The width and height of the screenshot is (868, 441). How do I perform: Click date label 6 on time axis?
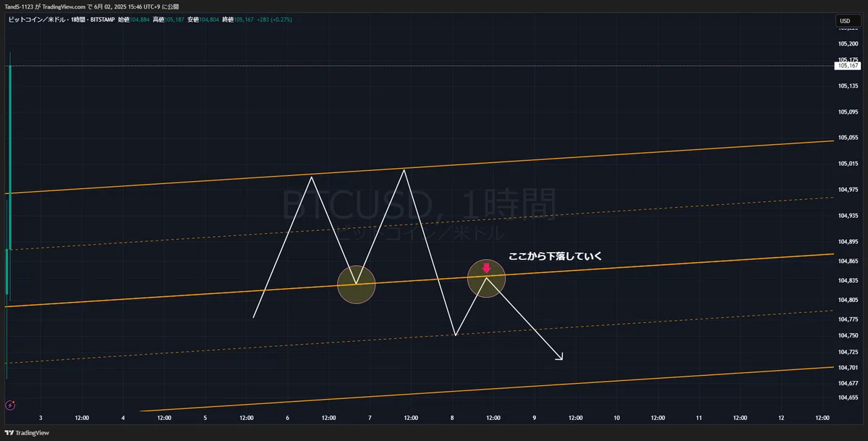tap(287, 418)
